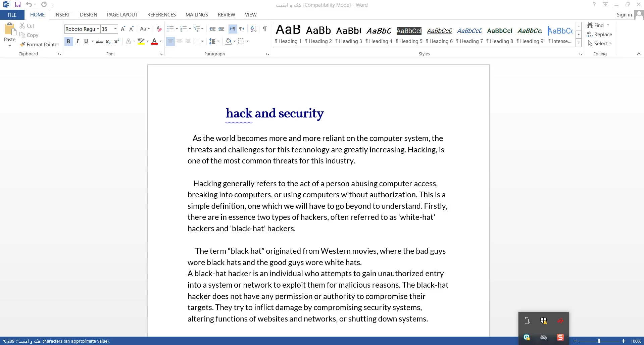The image size is (644, 345).
Task: Click the Grow Font size icon
Action: 123,29
